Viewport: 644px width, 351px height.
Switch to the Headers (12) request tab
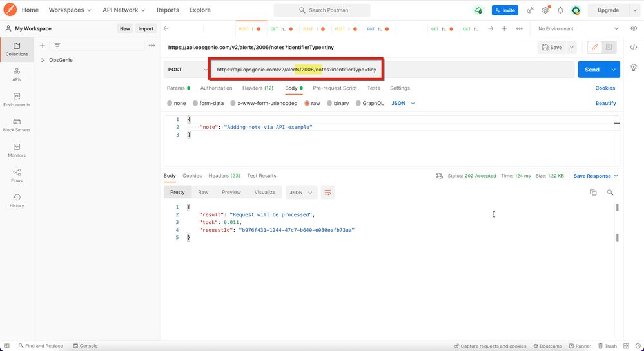258,88
